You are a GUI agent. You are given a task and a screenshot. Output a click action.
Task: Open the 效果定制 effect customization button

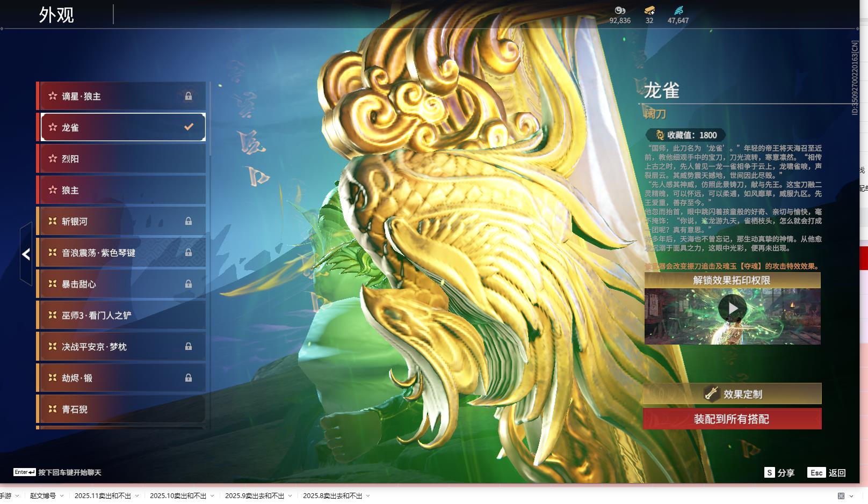point(732,394)
